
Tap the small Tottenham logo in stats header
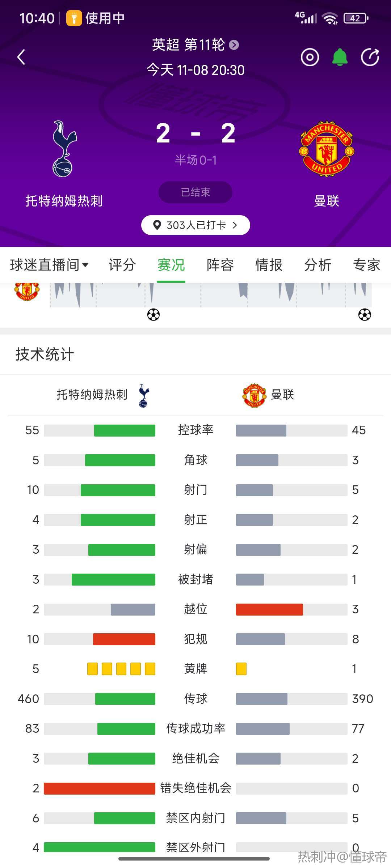(144, 395)
